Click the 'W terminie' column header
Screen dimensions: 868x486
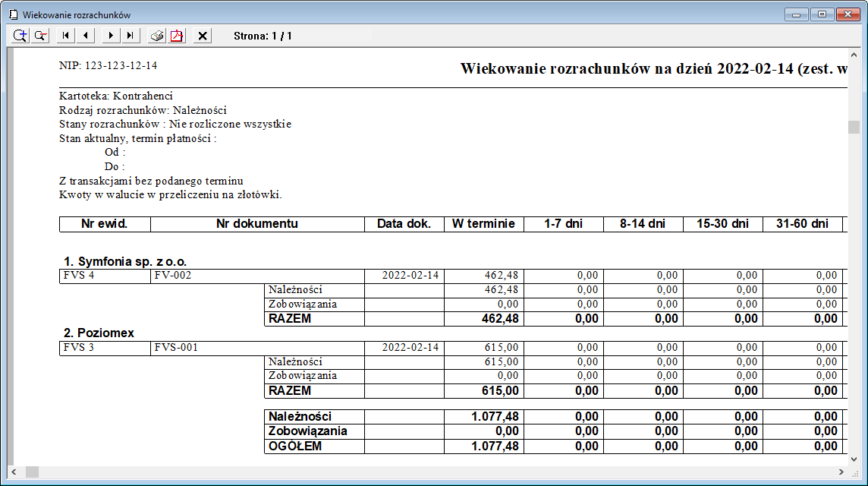coord(483,224)
